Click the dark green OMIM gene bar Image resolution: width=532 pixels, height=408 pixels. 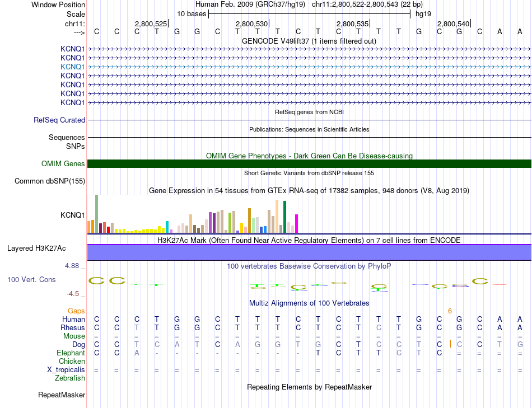tap(309, 164)
